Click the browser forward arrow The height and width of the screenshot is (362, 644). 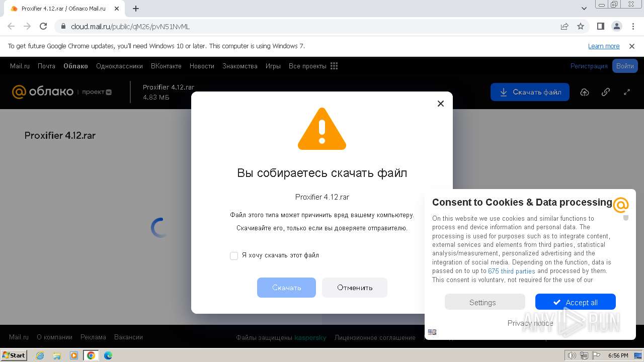tap(27, 26)
